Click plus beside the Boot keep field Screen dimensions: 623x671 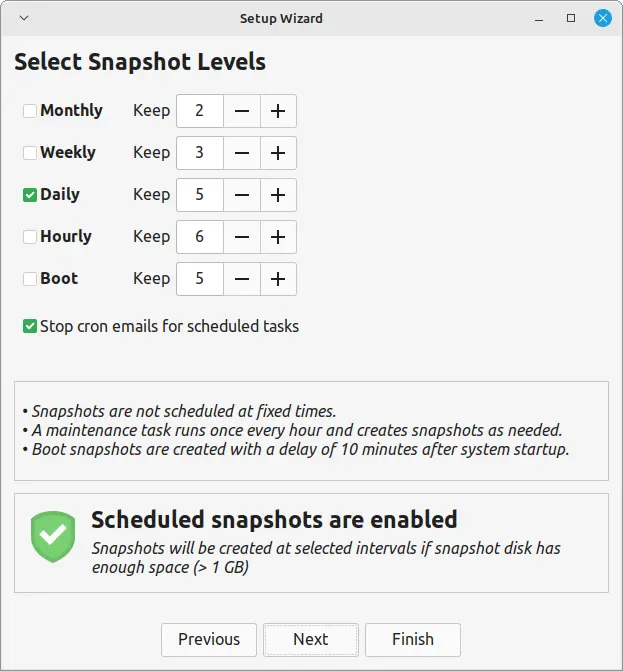tap(278, 279)
